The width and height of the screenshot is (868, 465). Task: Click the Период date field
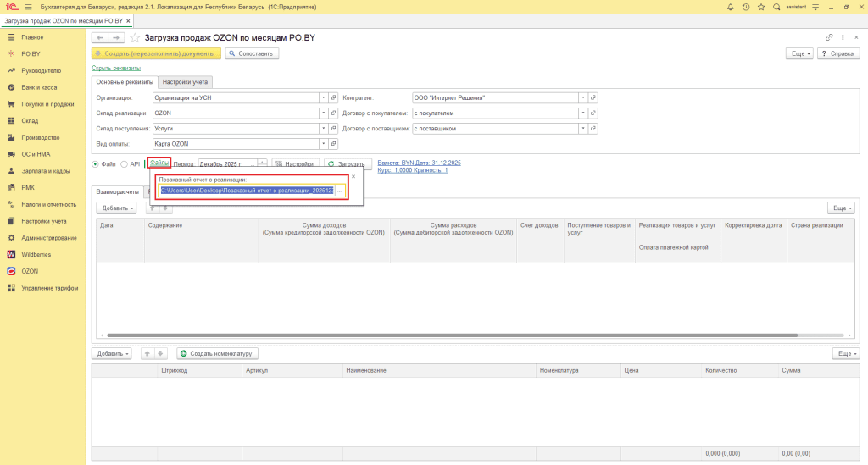[224, 164]
